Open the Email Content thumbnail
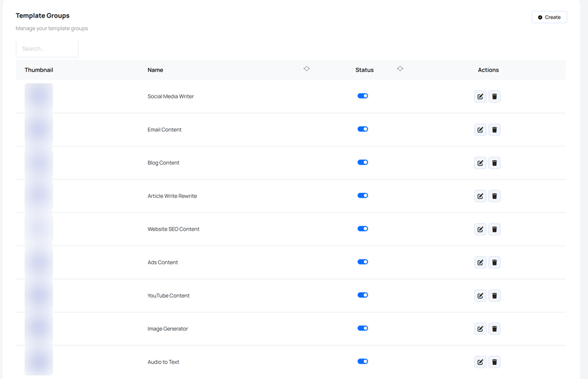Screen dimensions: 588x379 click(39, 129)
